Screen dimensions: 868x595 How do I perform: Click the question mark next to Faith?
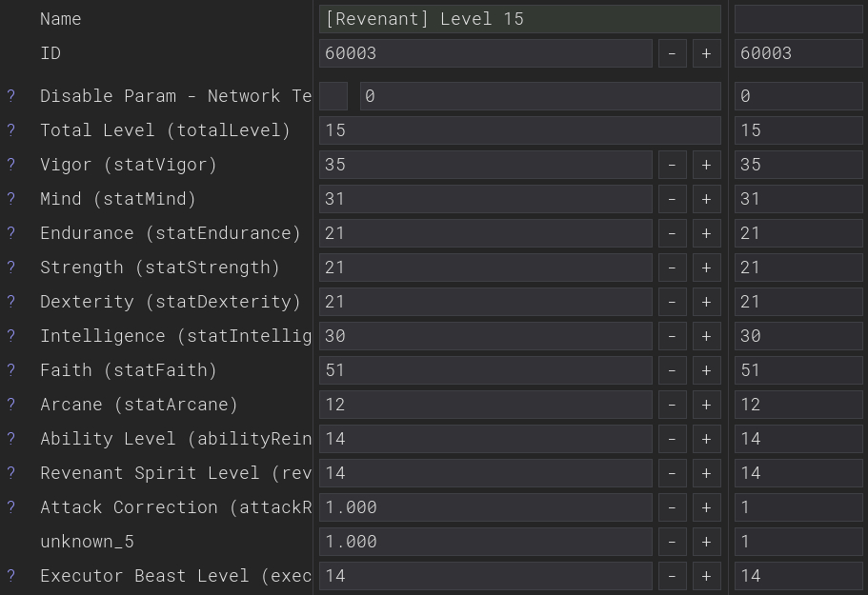[11, 370]
